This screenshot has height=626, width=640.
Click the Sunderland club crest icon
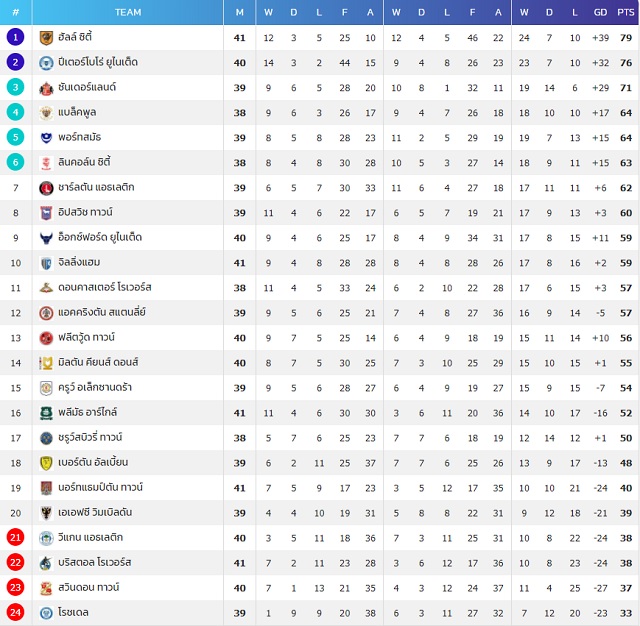point(46,88)
